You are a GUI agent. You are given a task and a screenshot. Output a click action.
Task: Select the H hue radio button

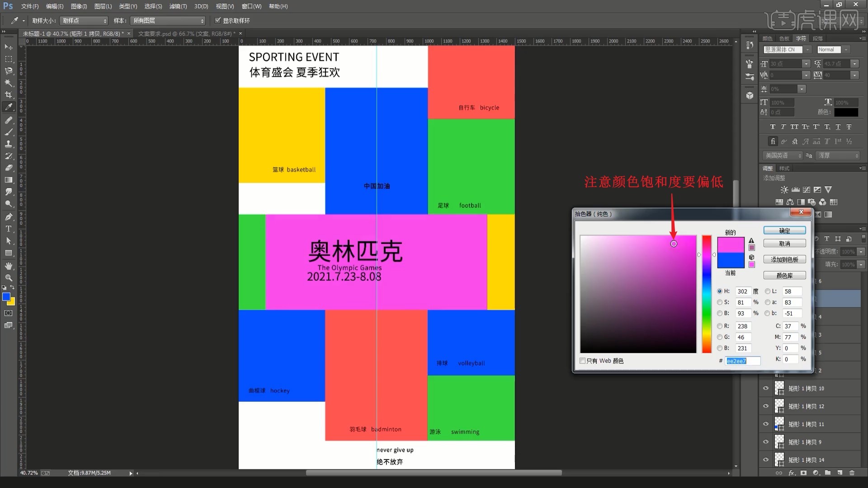click(x=720, y=291)
